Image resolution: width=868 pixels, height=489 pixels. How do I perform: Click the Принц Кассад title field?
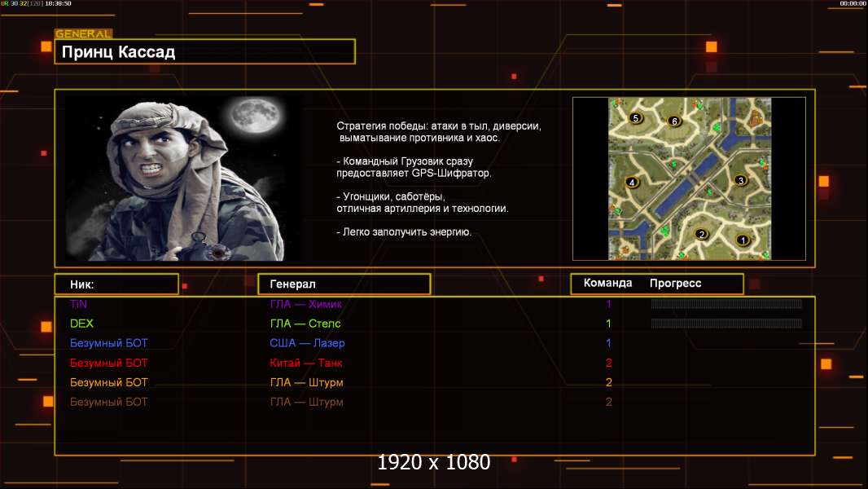tap(204, 52)
